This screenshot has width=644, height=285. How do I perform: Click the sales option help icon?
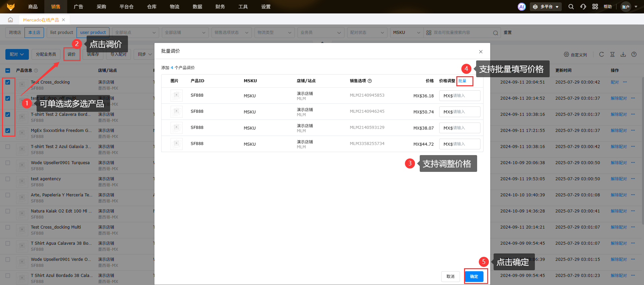click(370, 81)
